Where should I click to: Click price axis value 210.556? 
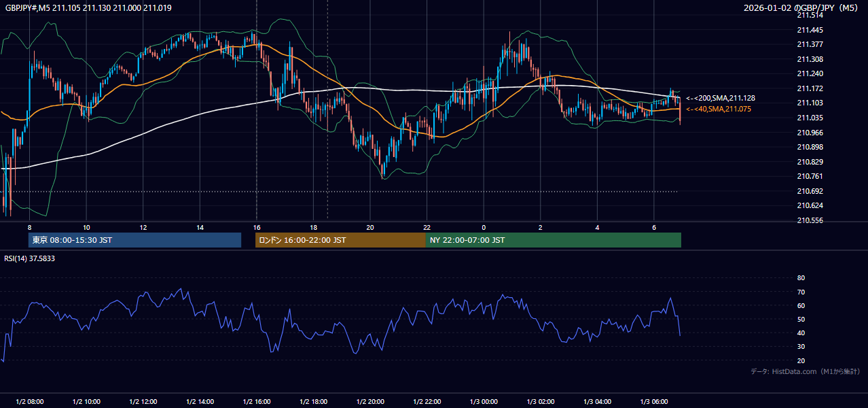point(810,220)
